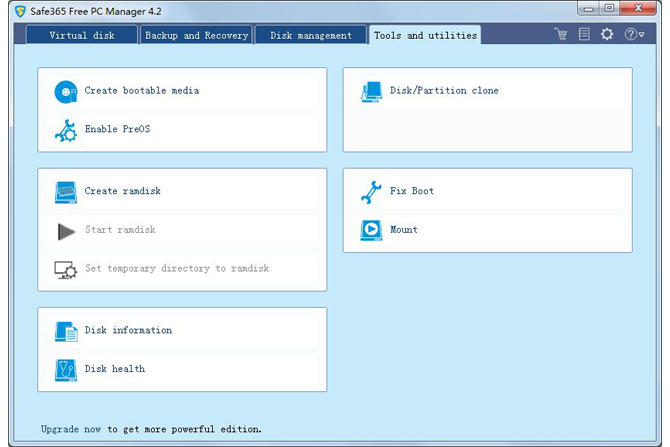
Task: Click the Create bootable media disc icon
Action: point(66,91)
